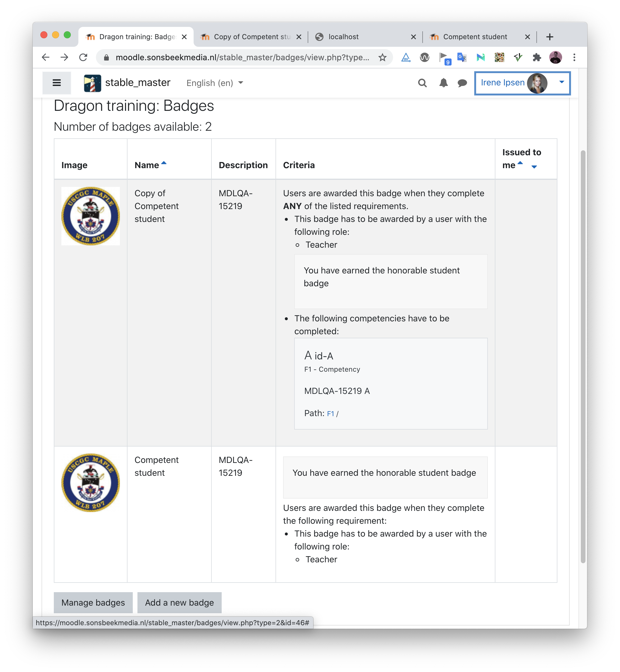The width and height of the screenshot is (620, 672).
Task: Close the localhost tab
Action: [x=413, y=37]
